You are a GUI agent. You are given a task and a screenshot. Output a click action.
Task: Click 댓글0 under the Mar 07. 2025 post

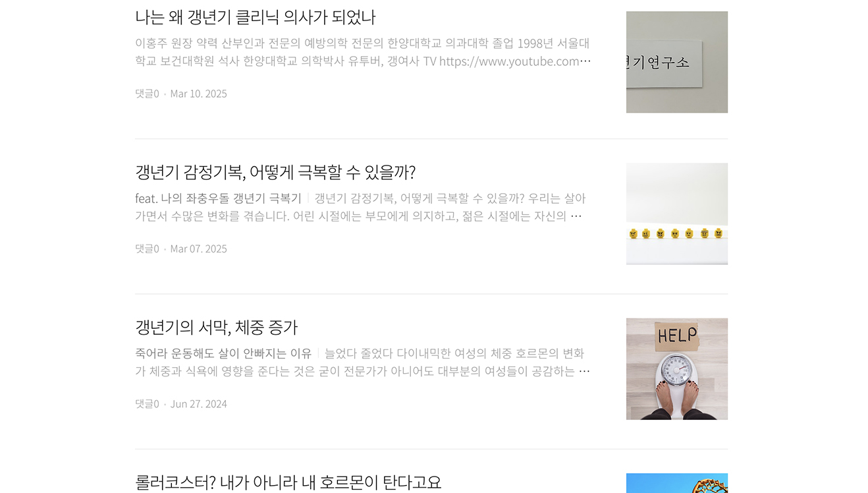pyautogui.click(x=147, y=248)
